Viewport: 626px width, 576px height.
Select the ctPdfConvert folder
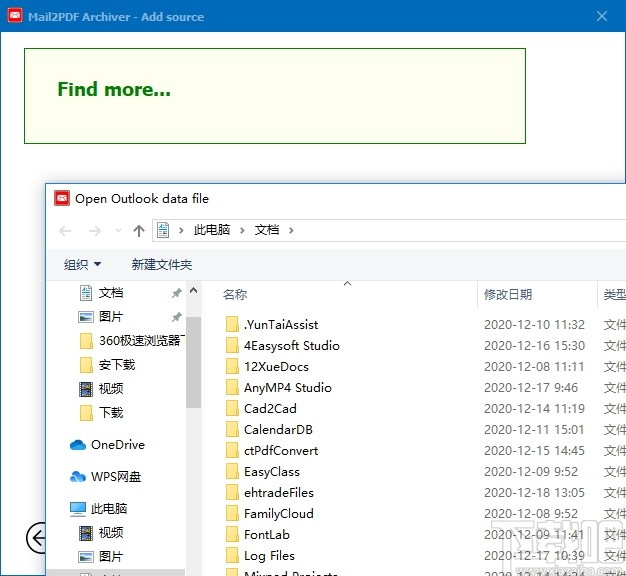[281, 451]
